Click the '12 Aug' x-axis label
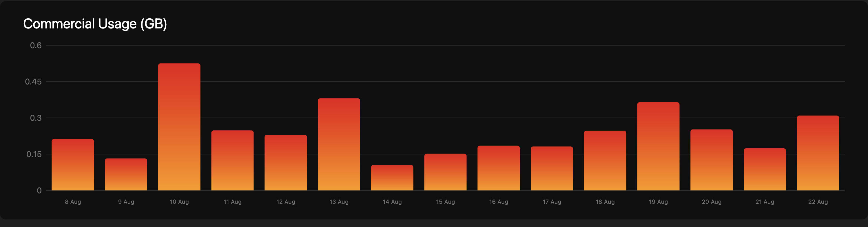Viewport: 868px width, 227px height. point(286,202)
